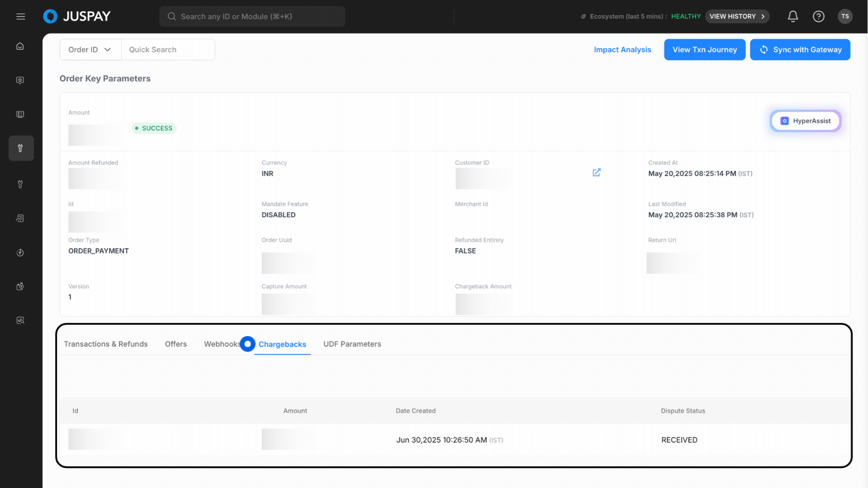
Task: Select the highlighted wrench sidebar icon
Action: 21,148
